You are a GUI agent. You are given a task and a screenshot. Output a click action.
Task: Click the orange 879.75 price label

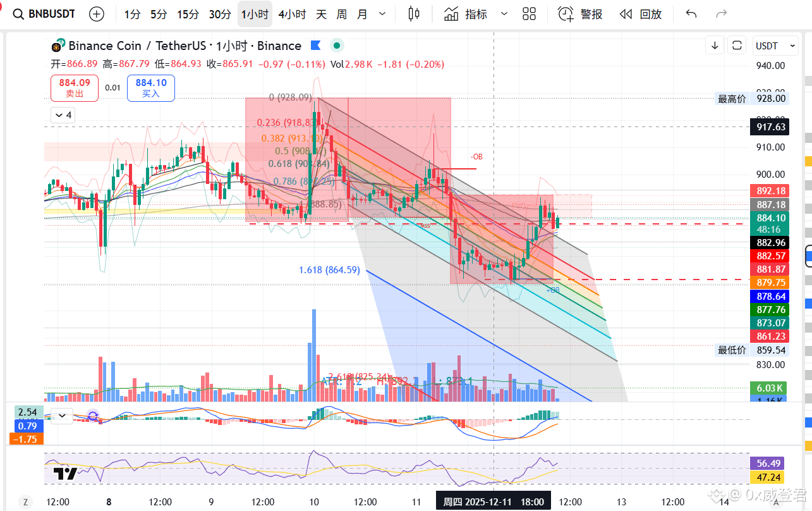pyautogui.click(x=769, y=282)
